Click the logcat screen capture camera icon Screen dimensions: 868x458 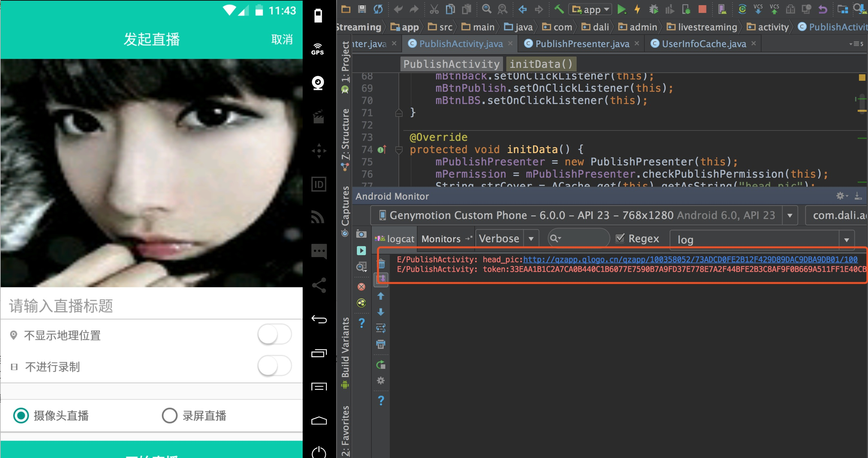coord(361,234)
